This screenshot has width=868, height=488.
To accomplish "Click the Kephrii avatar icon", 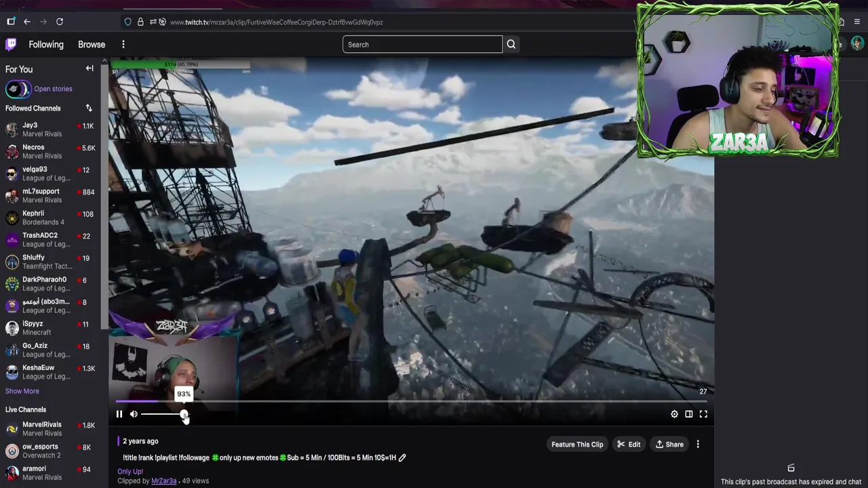I will point(12,218).
